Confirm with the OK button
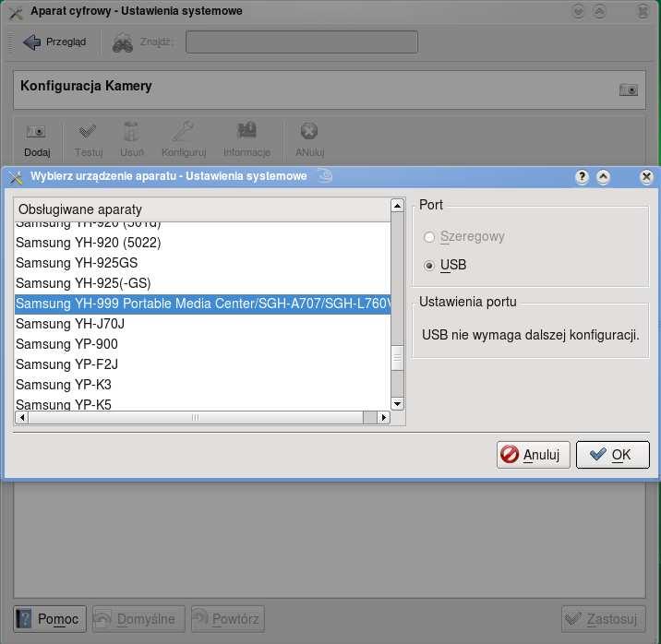 point(612,455)
